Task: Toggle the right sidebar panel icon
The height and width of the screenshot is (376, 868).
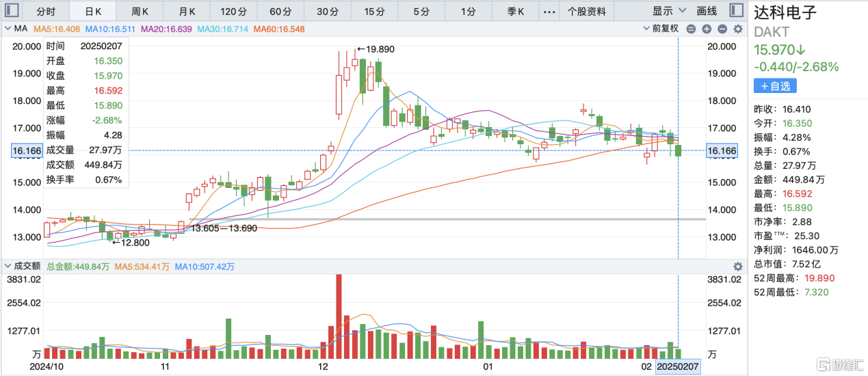Action: (x=736, y=11)
